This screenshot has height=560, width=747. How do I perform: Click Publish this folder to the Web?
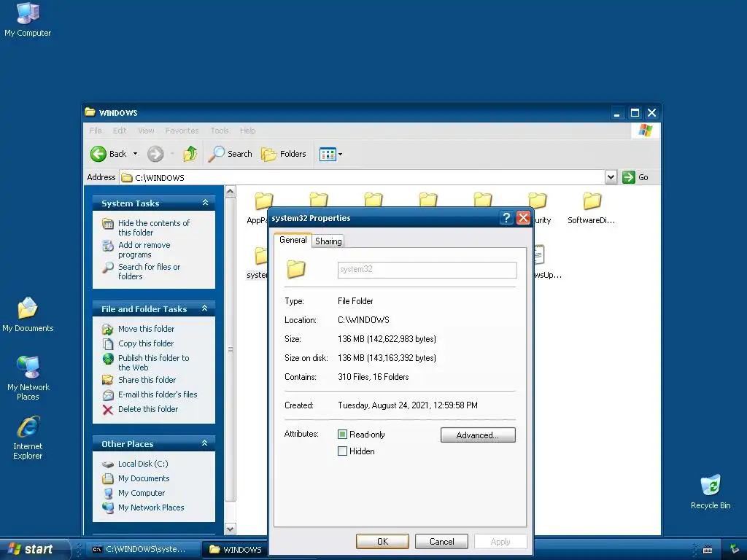[x=153, y=362]
